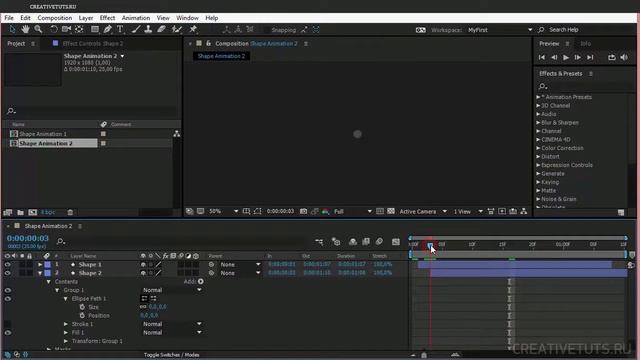640x360 pixels.
Task: Enable motion blur for the composition
Action: (x=379, y=242)
